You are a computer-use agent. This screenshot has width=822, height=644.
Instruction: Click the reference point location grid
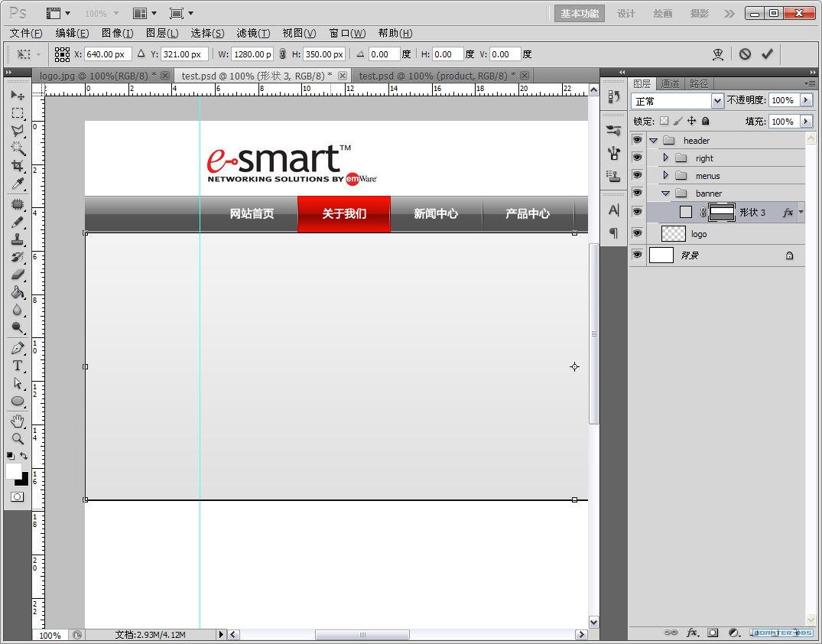pyautogui.click(x=62, y=54)
